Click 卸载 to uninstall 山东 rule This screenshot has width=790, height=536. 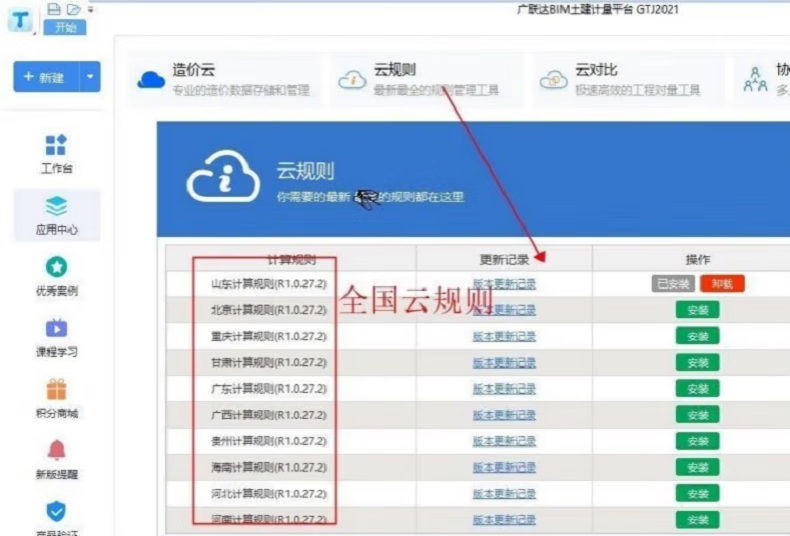point(722,284)
